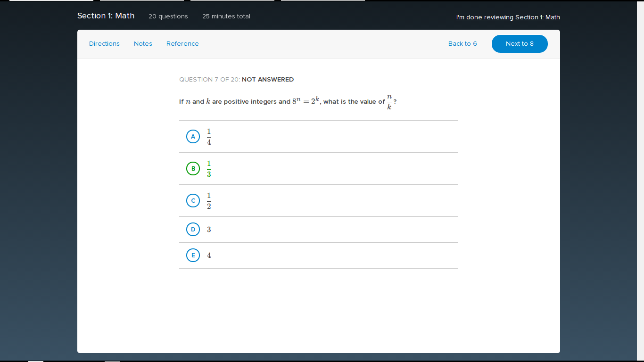Click the Section 1: Math heading
This screenshot has width=644, height=362.
(106, 16)
